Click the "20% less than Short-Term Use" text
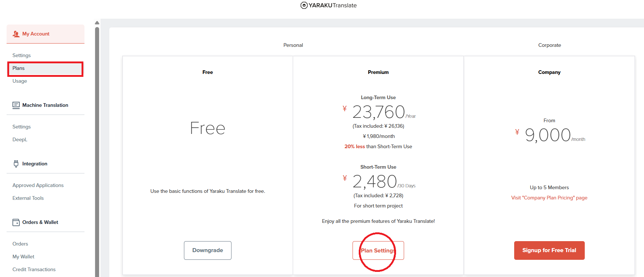Screen dimensions: 644x277 click(x=378, y=146)
